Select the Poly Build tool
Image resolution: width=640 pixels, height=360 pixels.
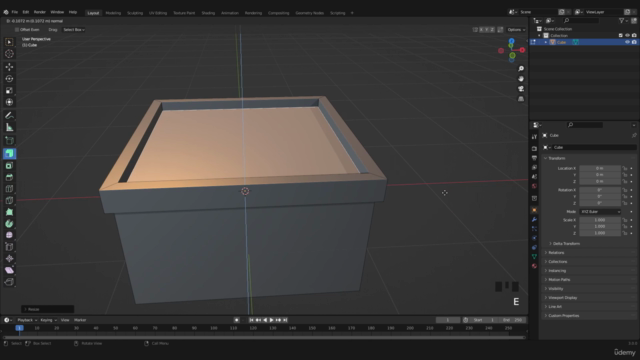tap(9, 212)
